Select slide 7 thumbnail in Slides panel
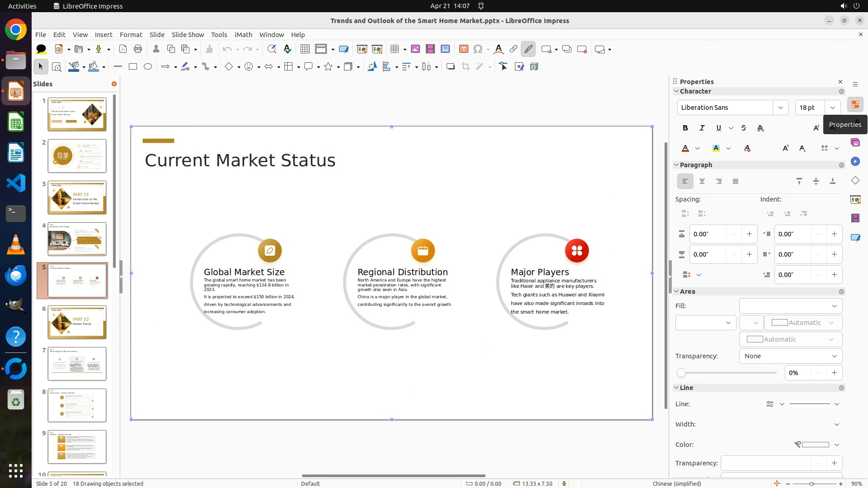868x488 pixels. (x=77, y=364)
